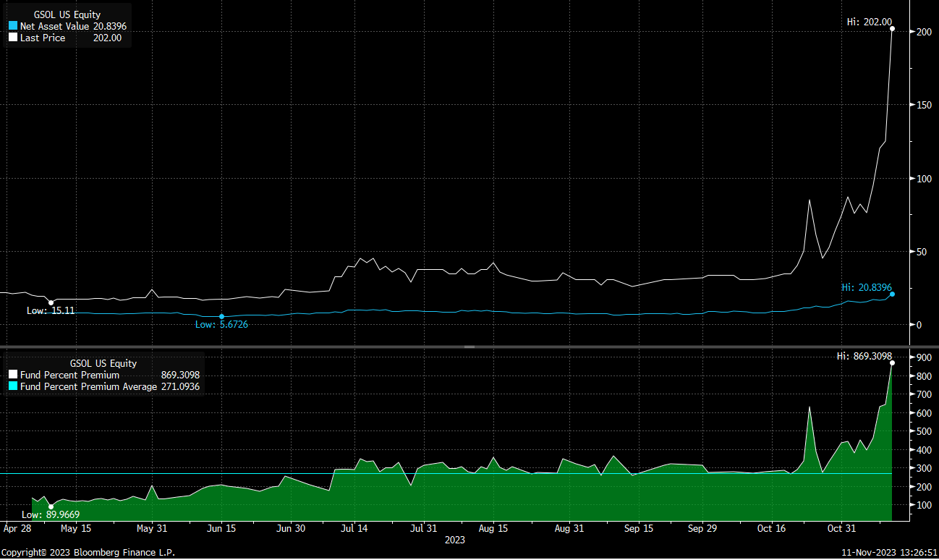Click the blue Net Asset Value legend swatch

pyautogui.click(x=13, y=26)
